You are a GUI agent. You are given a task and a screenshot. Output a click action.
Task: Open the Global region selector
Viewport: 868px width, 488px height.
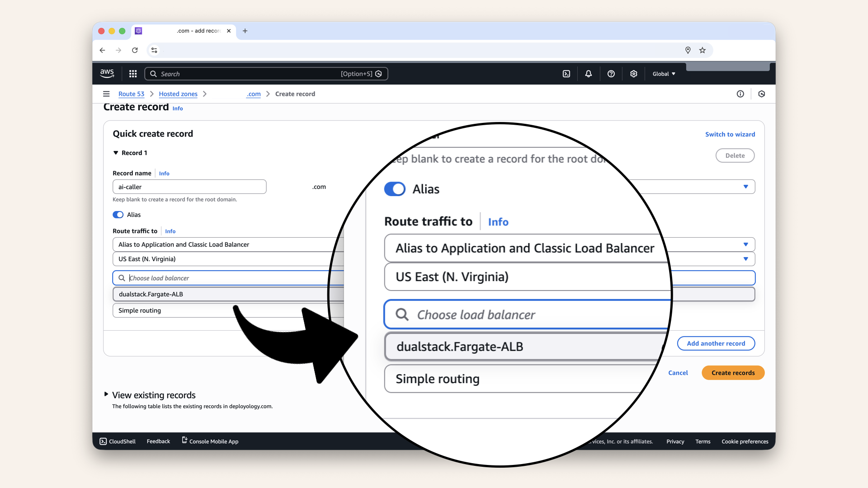pyautogui.click(x=663, y=74)
